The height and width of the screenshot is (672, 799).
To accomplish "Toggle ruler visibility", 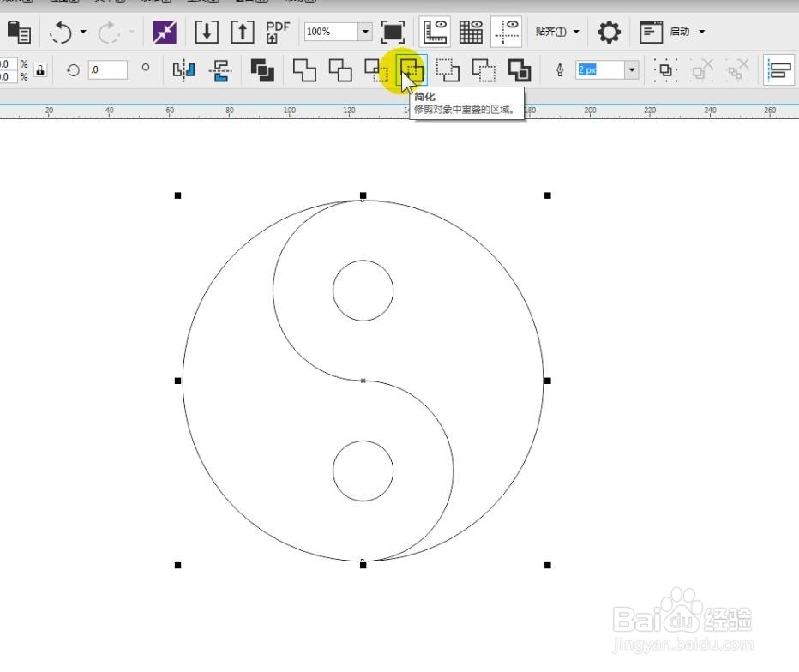I will pyautogui.click(x=435, y=32).
